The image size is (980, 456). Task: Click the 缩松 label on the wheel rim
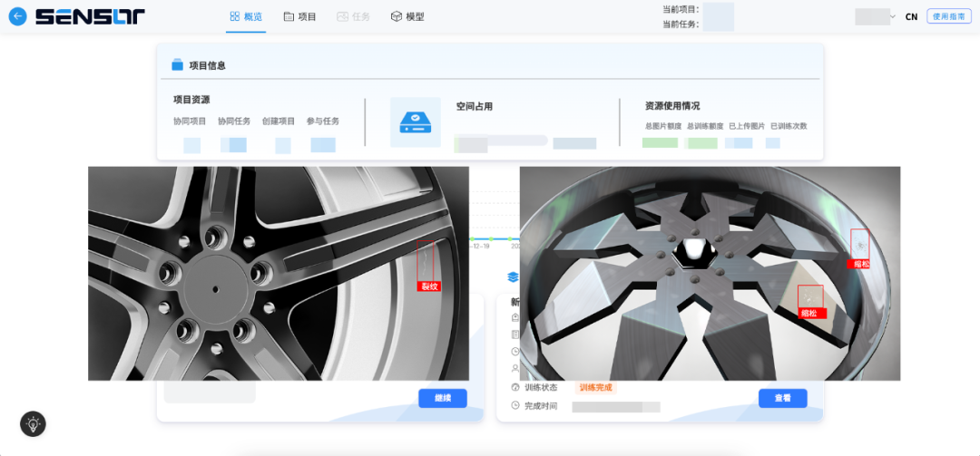860,264
